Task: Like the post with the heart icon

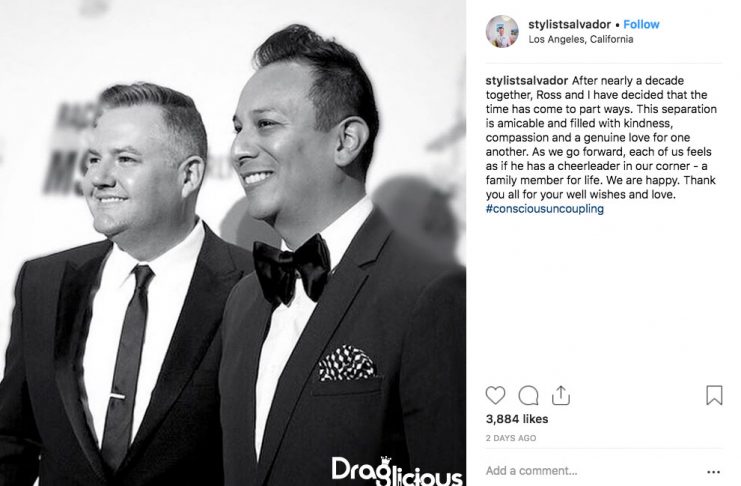Action: pos(495,395)
